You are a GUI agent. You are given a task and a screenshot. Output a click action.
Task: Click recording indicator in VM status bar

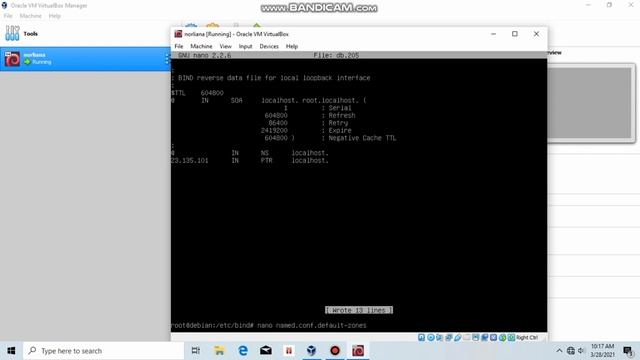pos(484,338)
